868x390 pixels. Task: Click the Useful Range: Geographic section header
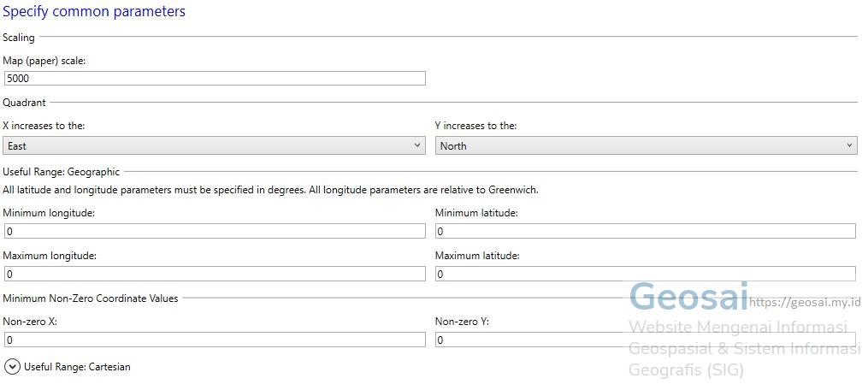[x=61, y=172]
